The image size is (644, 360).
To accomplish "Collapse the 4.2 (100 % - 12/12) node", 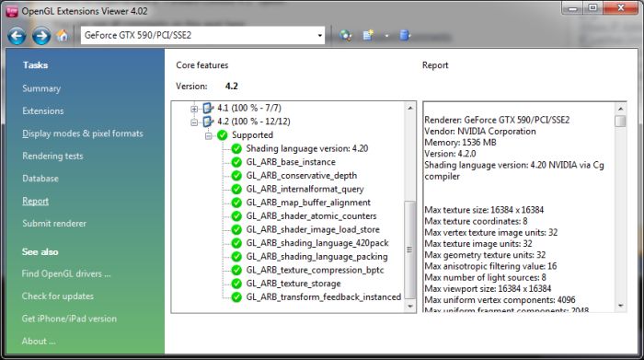I will [x=194, y=122].
